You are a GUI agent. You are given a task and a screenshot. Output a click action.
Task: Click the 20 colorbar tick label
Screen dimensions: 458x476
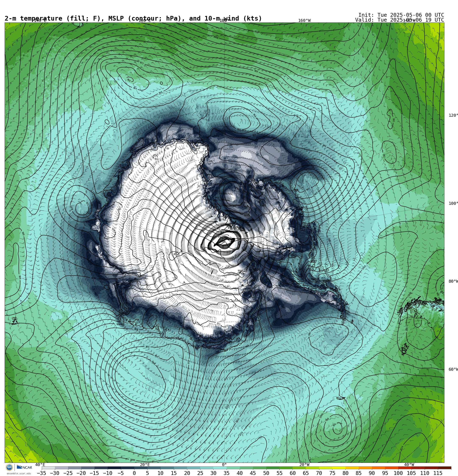pos(187,473)
